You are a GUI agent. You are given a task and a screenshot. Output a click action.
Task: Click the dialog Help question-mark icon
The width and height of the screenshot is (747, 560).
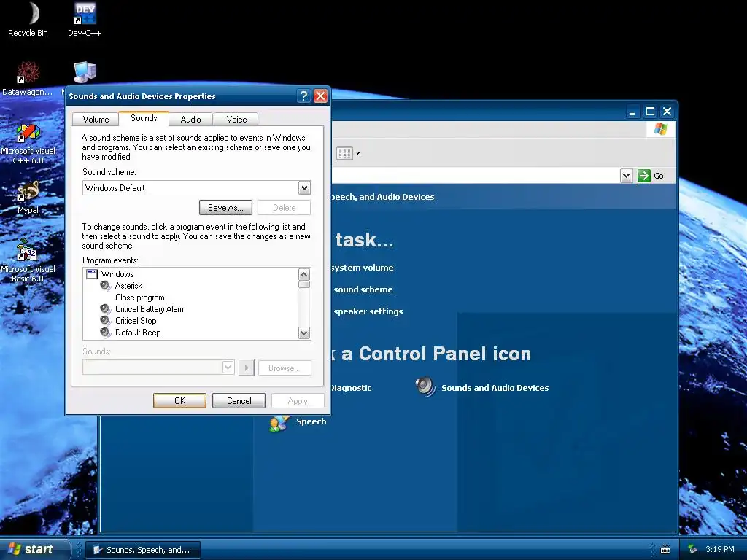click(303, 96)
